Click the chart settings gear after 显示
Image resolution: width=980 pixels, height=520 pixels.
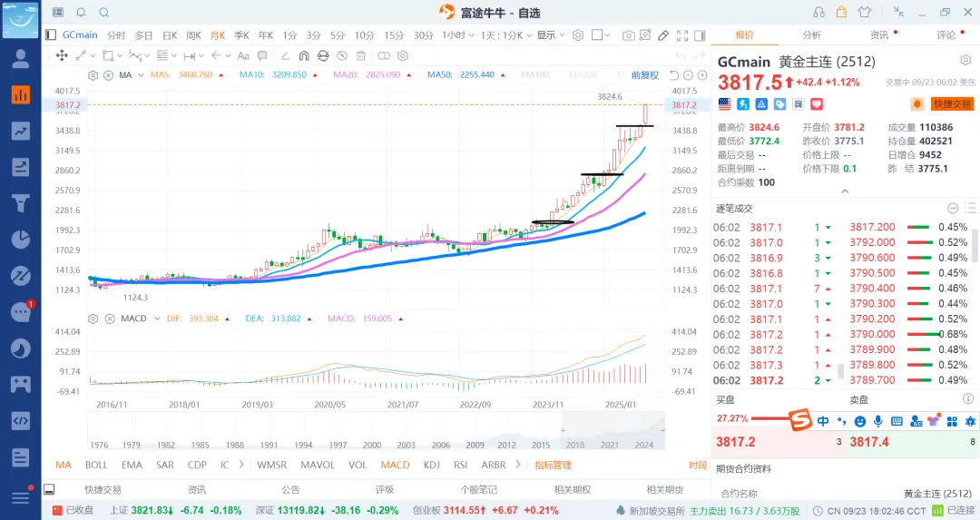click(x=578, y=35)
